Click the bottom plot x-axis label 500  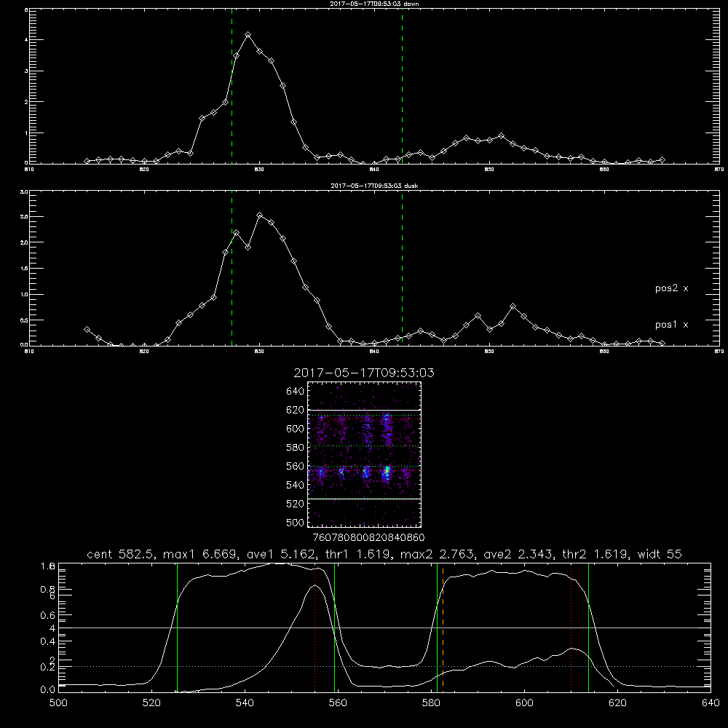(x=58, y=703)
